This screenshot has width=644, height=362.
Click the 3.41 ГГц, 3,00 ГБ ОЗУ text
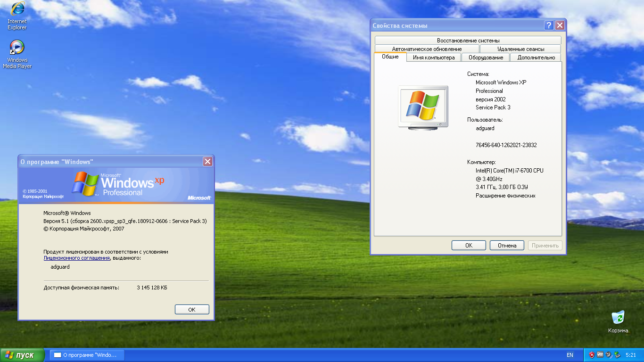click(502, 187)
